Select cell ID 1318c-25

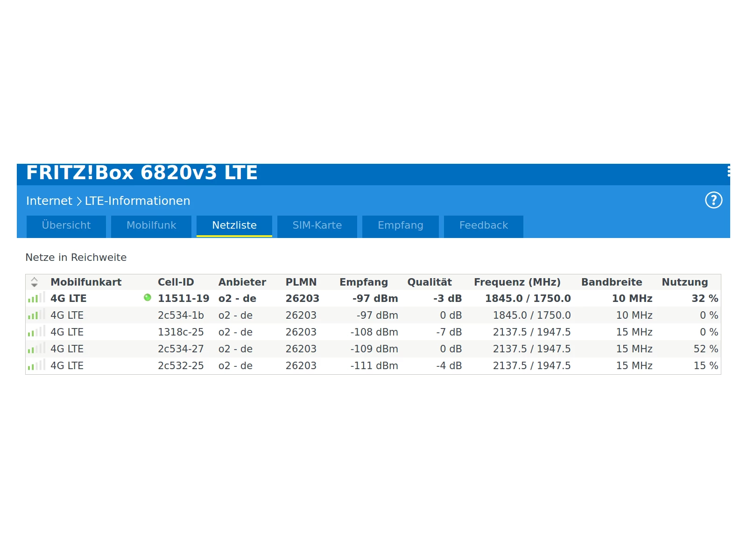pyautogui.click(x=181, y=332)
